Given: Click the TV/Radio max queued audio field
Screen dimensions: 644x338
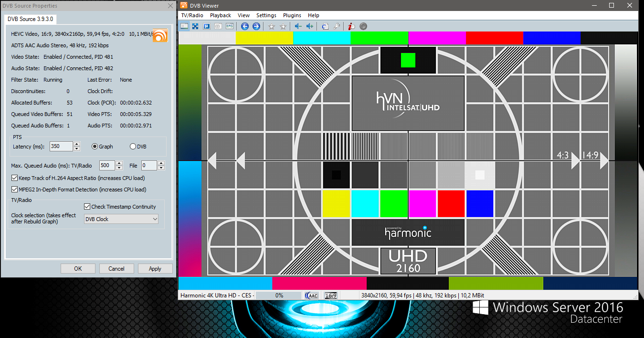Looking at the screenshot, I should 107,166.
